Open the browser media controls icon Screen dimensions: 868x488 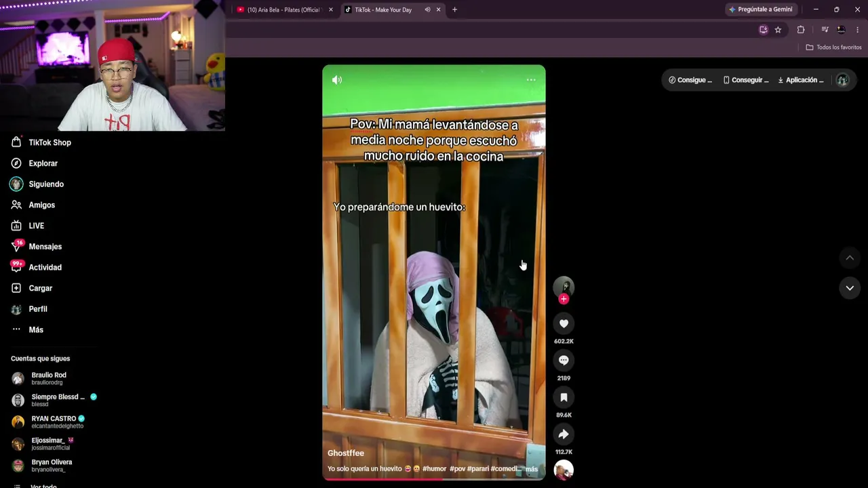[x=825, y=30]
